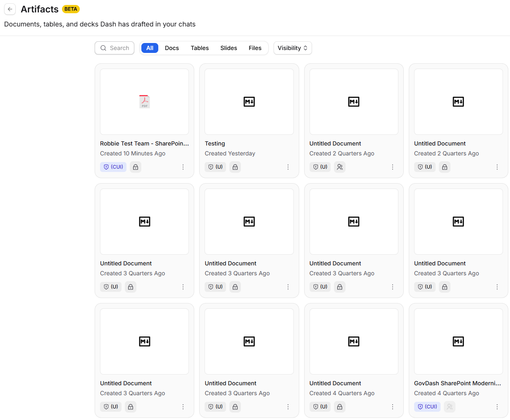Click the (CUI) badge on Robbie Test Team card
Viewport: 510px width, 420px height.
(113, 167)
